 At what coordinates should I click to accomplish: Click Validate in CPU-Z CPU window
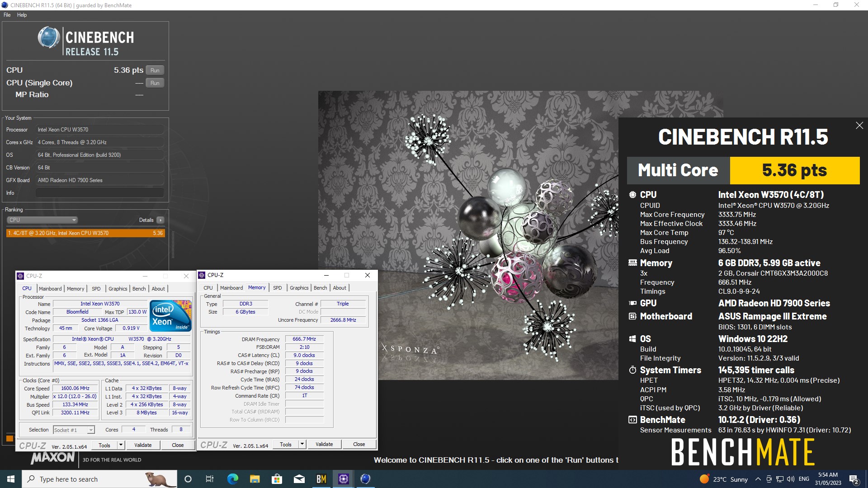[143, 445]
